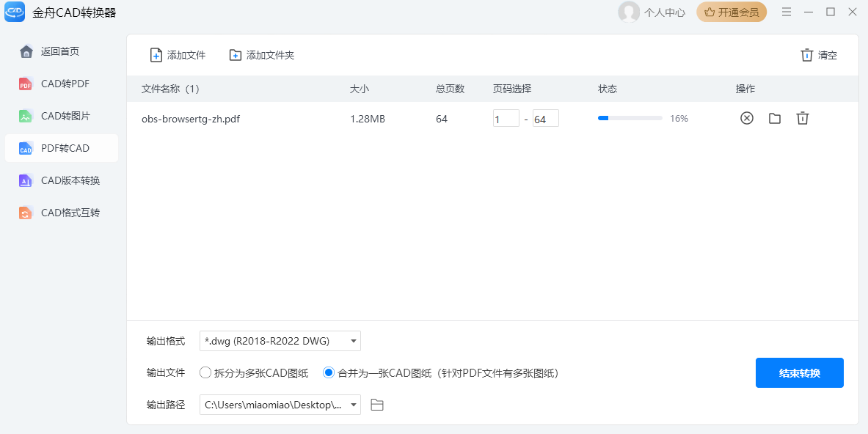Click the conversion progress bar at 16%
868x434 pixels.
click(x=630, y=118)
